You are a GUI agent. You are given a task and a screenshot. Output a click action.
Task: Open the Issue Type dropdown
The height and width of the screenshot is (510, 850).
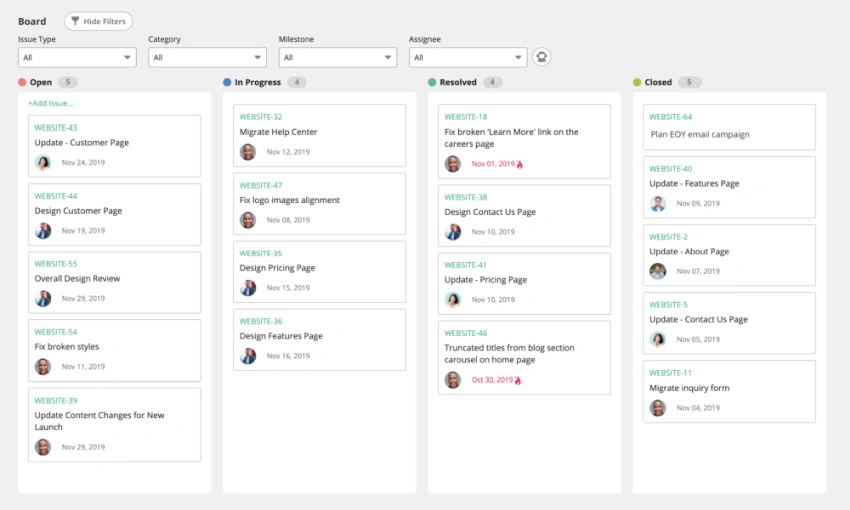pyautogui.click(x=77, y=57)
